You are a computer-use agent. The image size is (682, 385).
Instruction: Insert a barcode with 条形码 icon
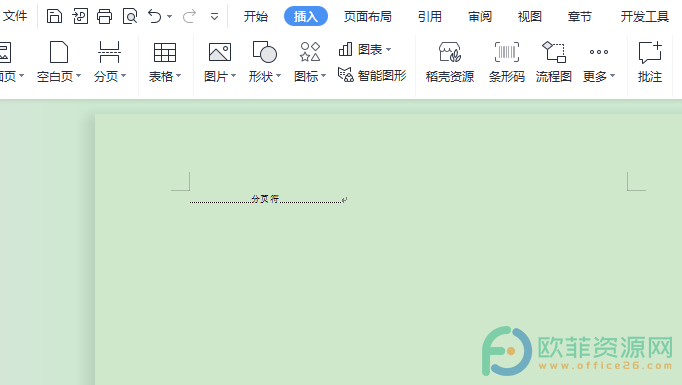tap(507, 52)
